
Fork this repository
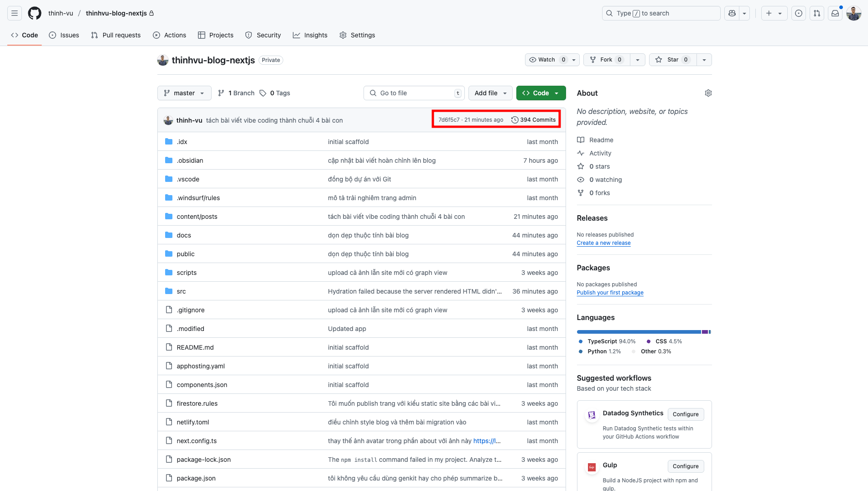[607, 60]
